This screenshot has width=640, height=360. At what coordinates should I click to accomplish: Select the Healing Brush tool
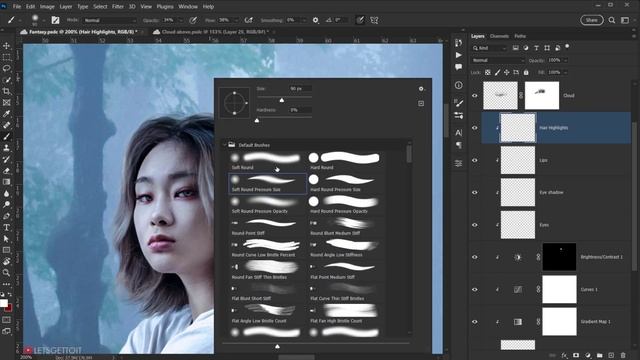[7, 125]
